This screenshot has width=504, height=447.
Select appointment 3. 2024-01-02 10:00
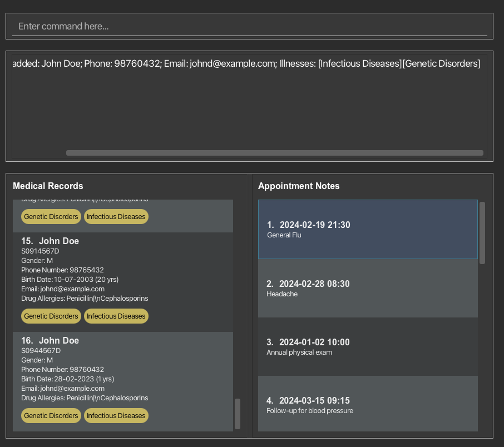pyautogui.click(x=368, y=347)
